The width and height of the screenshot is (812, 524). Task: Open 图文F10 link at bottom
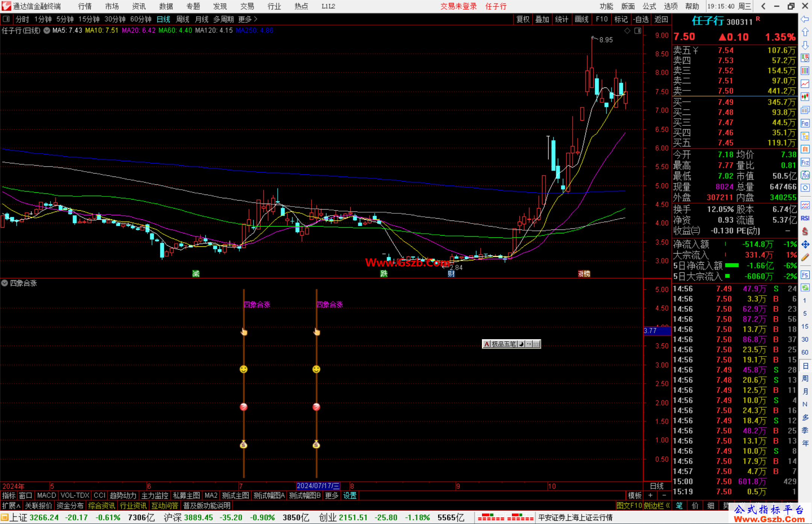click(x=629, y=506)
